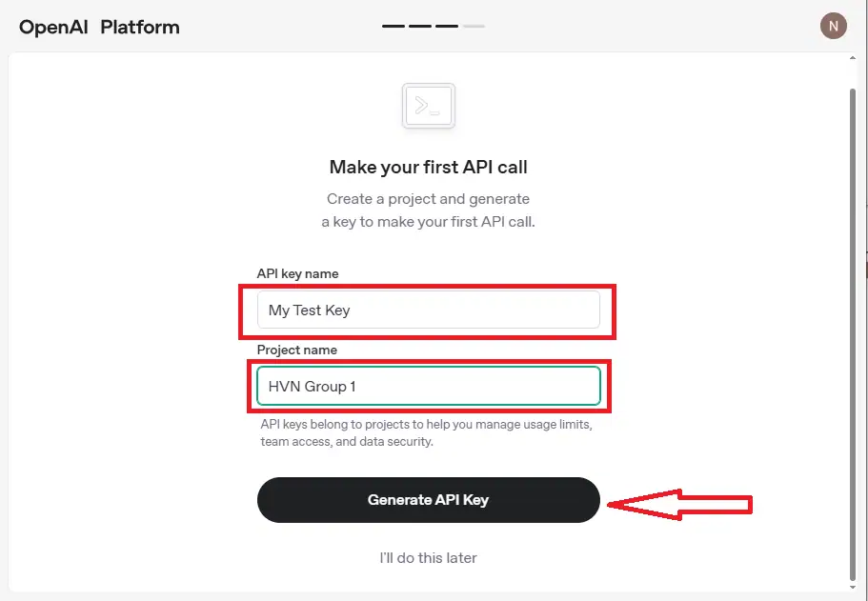Viewport: 868px width, 601px height.
Task: Click the API keys belong to projects helper text
Action: click(426, 432)
